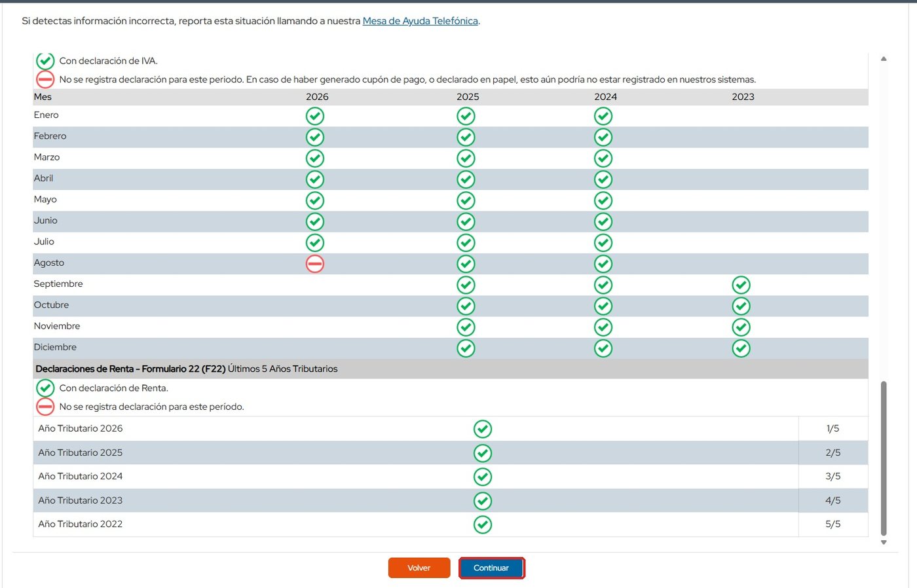917x588 pixels.
Task: Click the green check for Diciembre 2025
Action: tap(466, 348)
